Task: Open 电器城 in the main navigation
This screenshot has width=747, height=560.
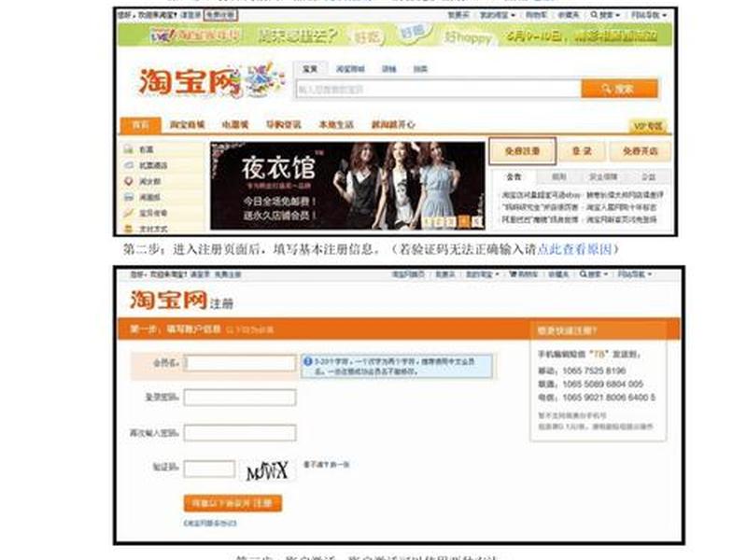Action: pos(235,125)
